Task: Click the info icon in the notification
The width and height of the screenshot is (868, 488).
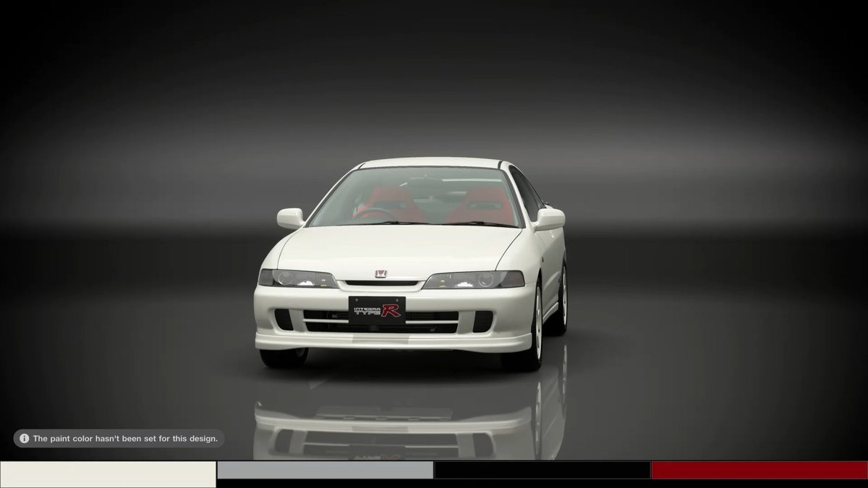Action: [x=24, y=438]
